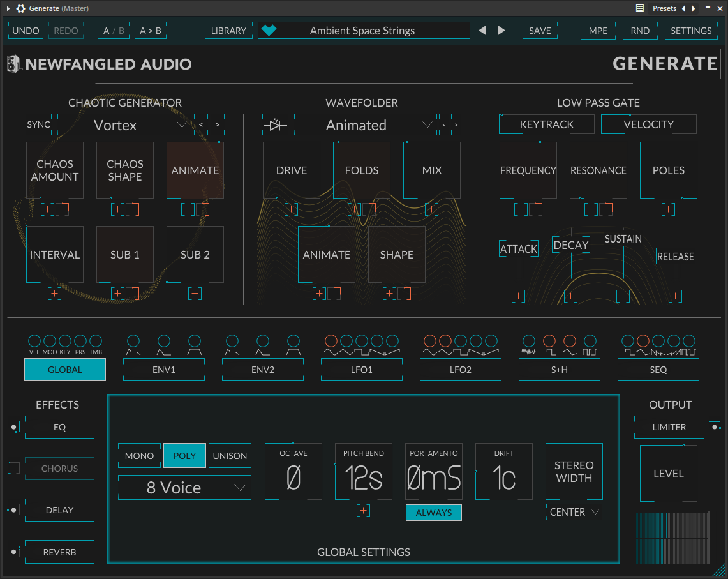Toggle Delay effect power button

pos(13,510)
